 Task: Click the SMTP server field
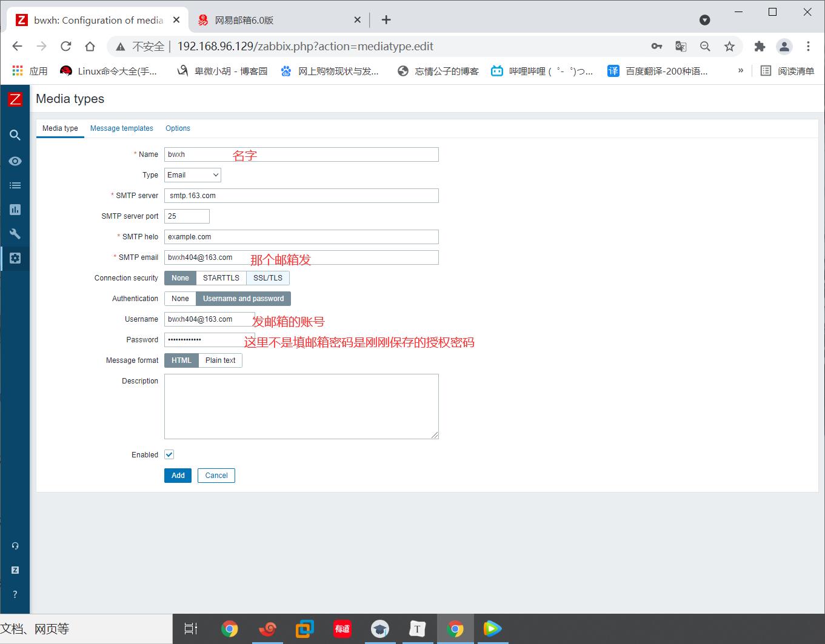301,196
